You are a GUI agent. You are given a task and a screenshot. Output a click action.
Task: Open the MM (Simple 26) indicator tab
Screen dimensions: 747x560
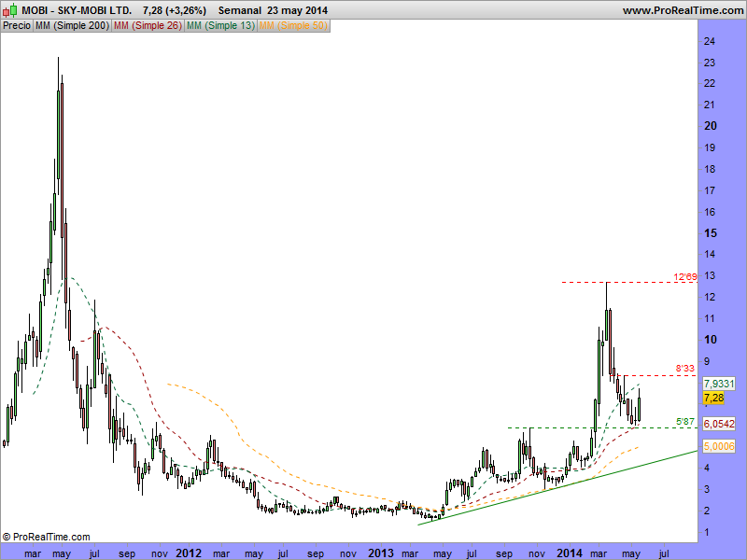tap(148, 26)
